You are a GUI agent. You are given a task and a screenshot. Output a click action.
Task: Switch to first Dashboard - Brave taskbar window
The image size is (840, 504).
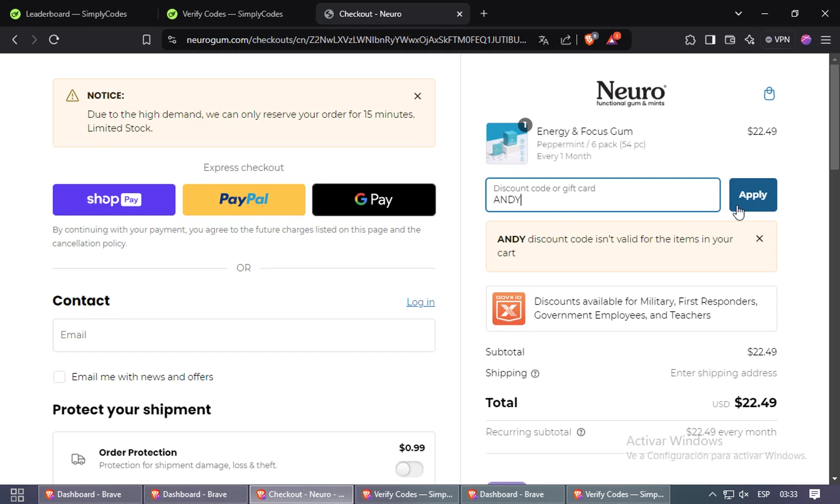tap(90, 494)
